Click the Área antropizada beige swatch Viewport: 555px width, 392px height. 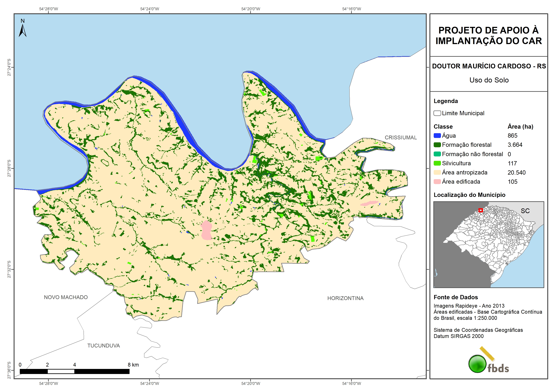pyautogui.click(x=437, y=172)
